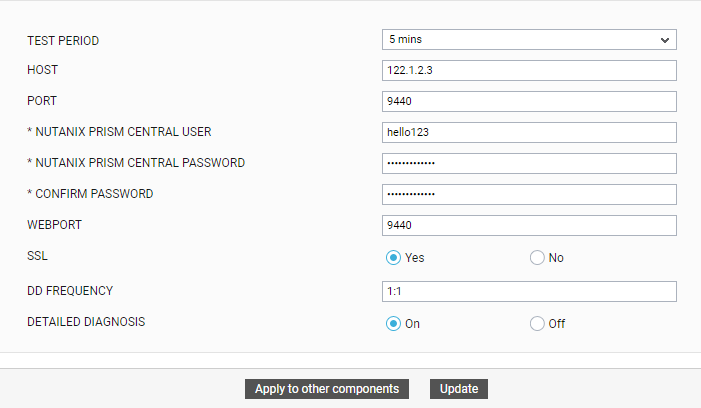The width and height of the screenshot is (701, 408).
Task: Click the Nutanix Prism Central Password field
Action: click(529, 164)
